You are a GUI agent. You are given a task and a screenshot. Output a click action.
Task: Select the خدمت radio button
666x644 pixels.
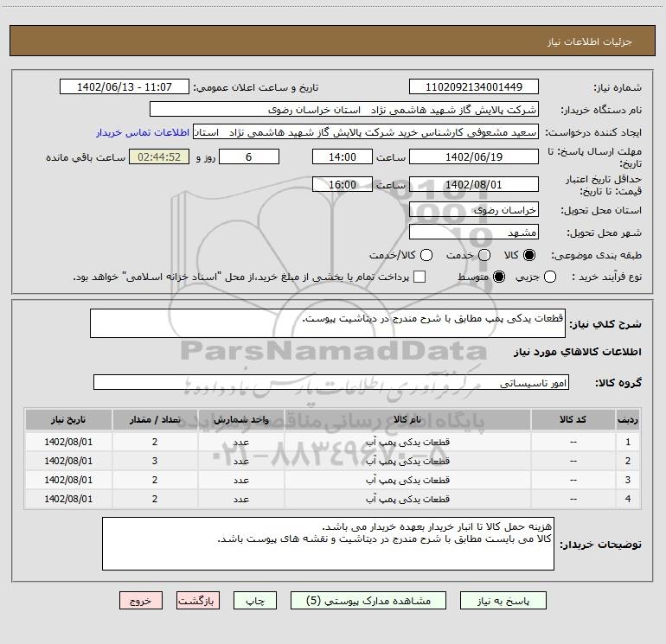pyautogui.click(x=484, y=255)
